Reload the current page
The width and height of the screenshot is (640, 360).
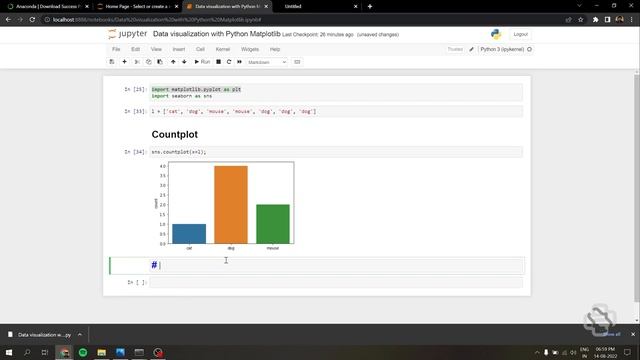32,20
